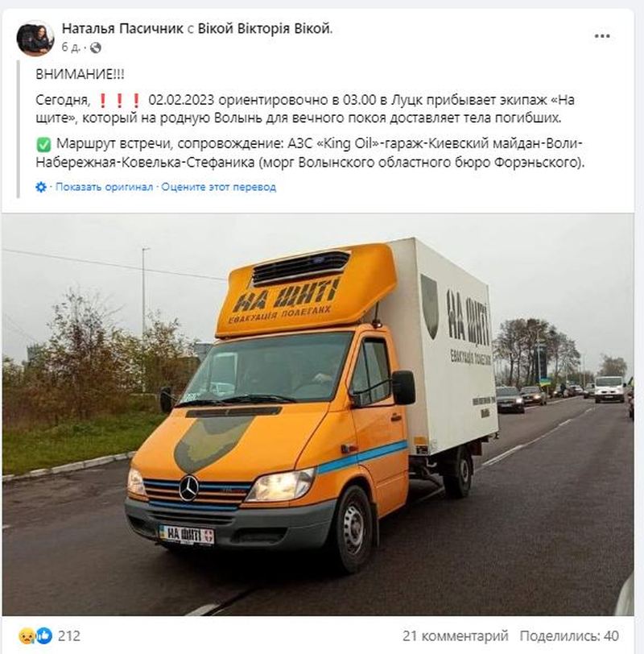Open the three-dot post options menu
644x654 pixels.
(x=602, y=37)
